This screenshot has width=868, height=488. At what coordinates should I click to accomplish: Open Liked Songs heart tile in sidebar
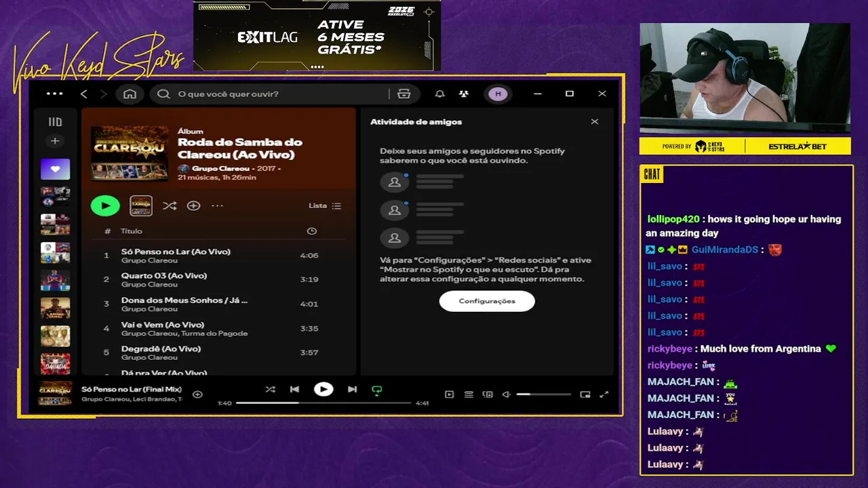click(55, 169)
